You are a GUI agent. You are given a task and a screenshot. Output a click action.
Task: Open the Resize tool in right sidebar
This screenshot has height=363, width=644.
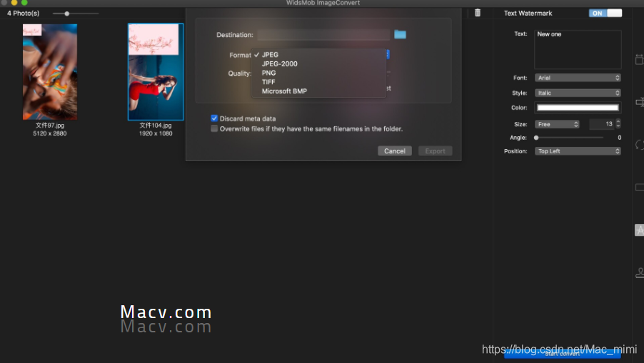(639, 59)
